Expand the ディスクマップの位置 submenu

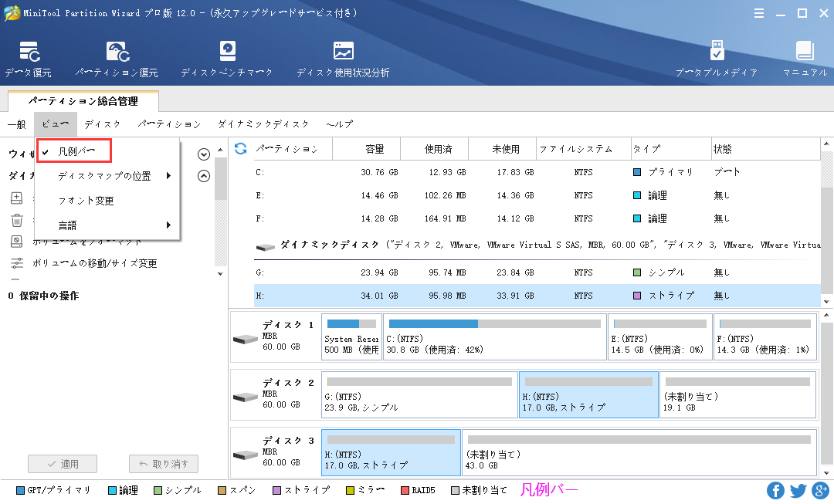[104, 176]
